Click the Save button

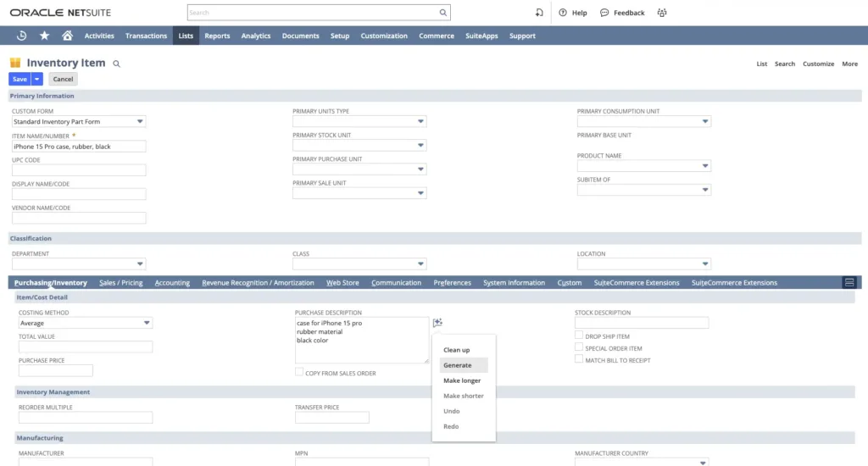coord(20,79)
